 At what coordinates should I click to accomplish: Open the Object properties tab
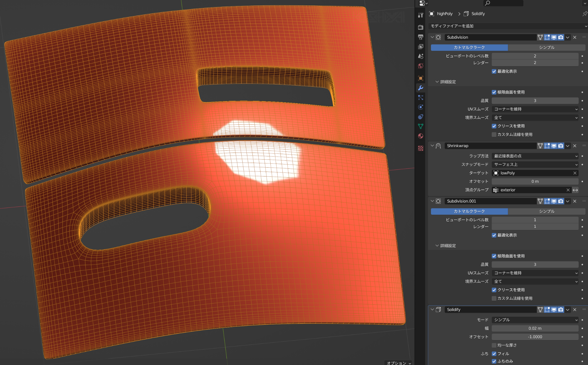[421, 78]
